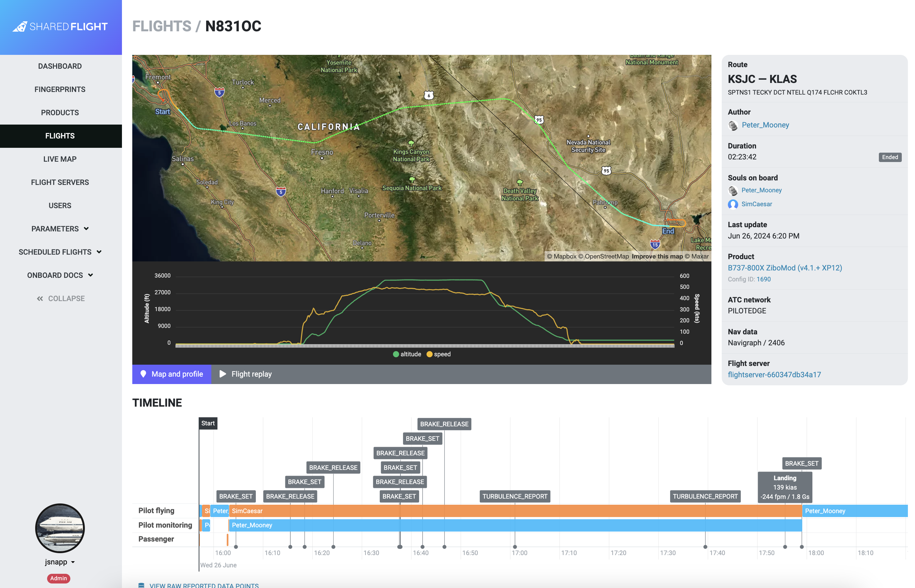Open the B737-800X ZiboMod product link
Image resolution: width=915 pixels, height=588 pixels.
[784, 268]
